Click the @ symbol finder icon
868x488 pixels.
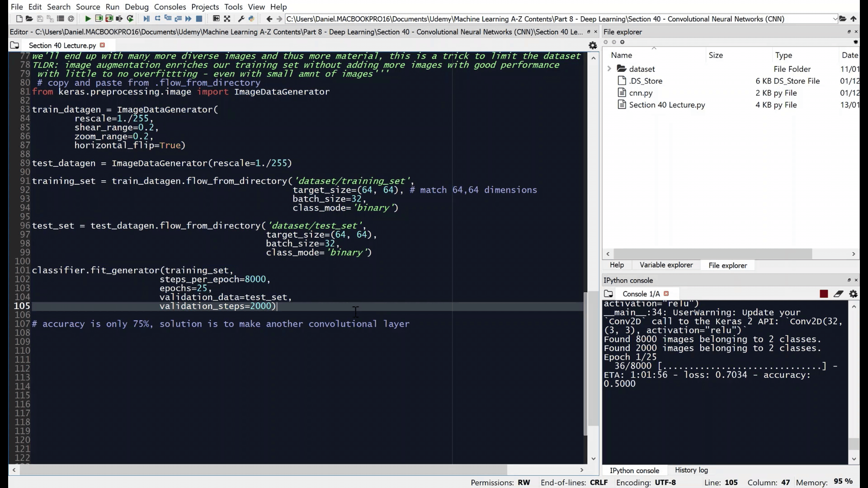click(71, 19)
